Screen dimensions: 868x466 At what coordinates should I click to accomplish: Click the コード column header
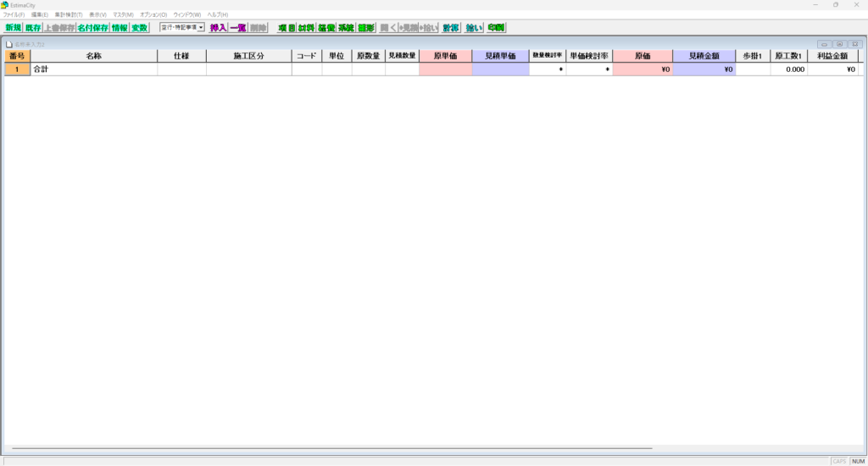307,56
